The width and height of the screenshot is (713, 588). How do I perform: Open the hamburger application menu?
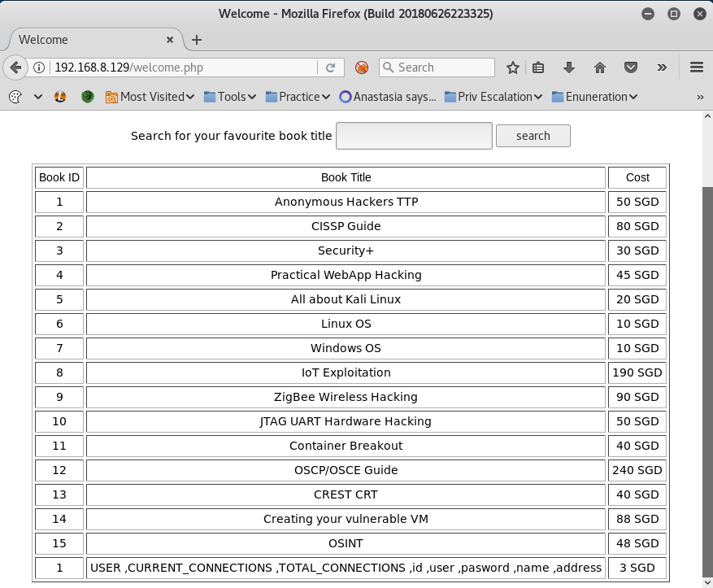click(x=697, y=68)
